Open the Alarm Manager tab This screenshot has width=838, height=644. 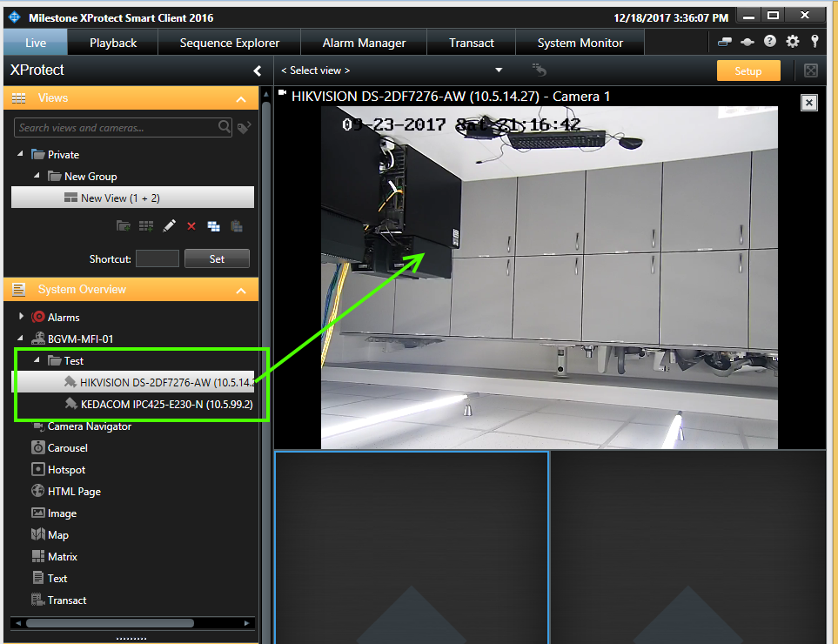(x=364, y=42)
